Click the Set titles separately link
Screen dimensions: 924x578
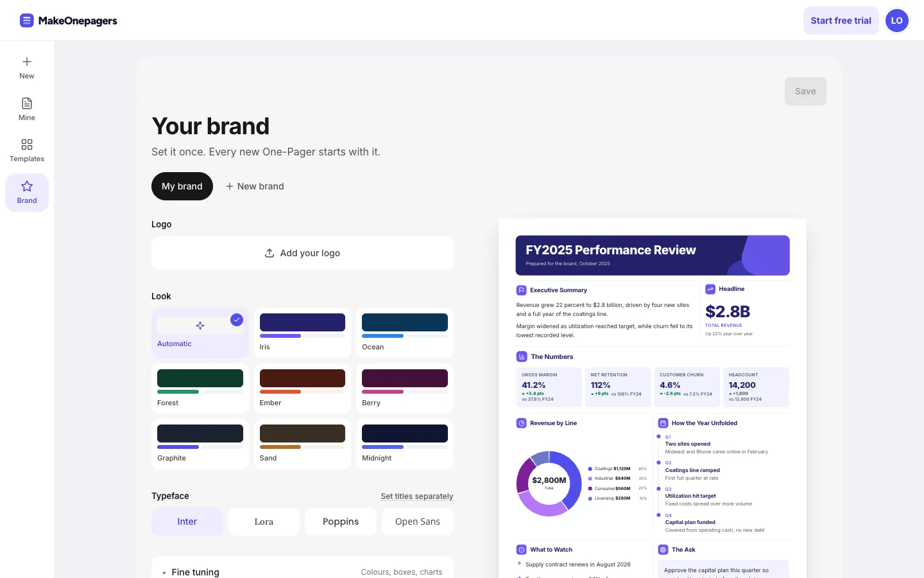[417, 496]
